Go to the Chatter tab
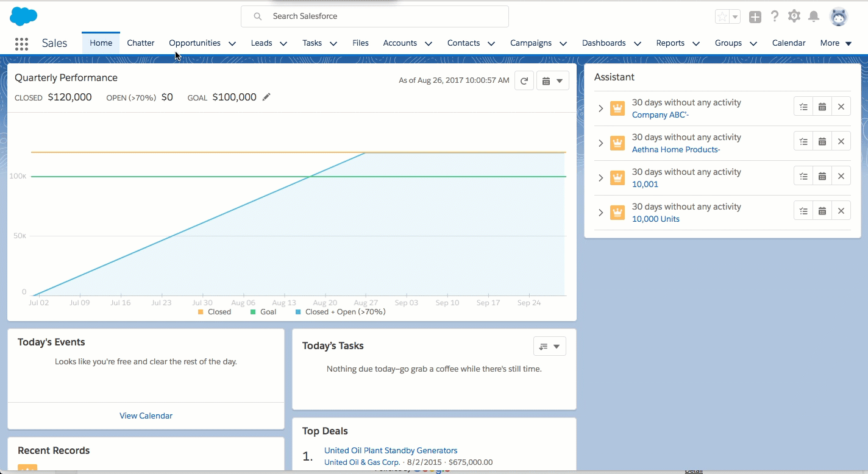This screenshot has width=868, height=474. [x=141, y=43]
